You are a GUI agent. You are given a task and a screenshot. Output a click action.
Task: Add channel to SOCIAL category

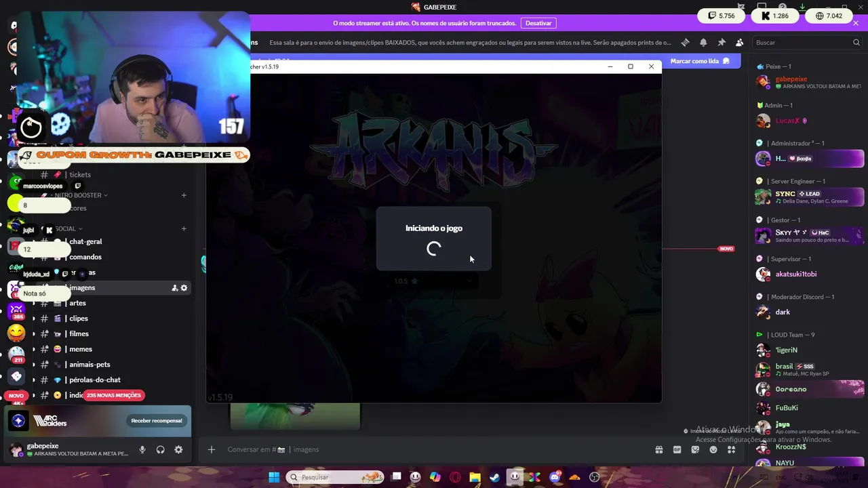click(184, 228)
